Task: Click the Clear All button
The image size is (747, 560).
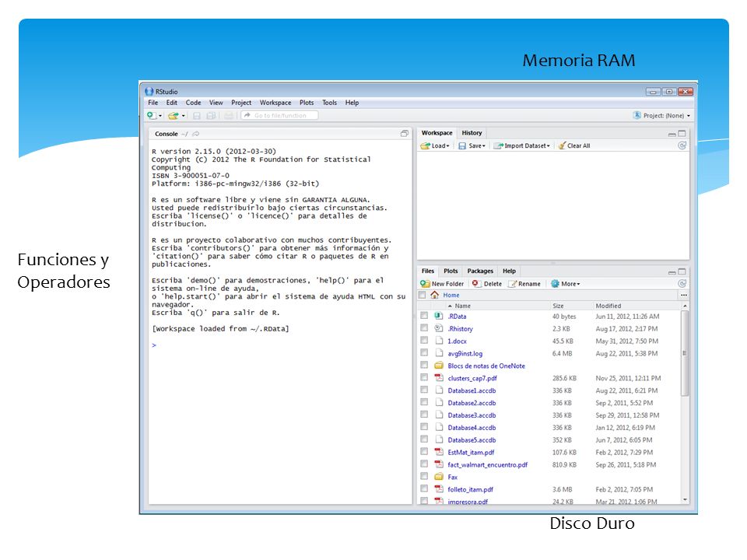Action: 574,145
